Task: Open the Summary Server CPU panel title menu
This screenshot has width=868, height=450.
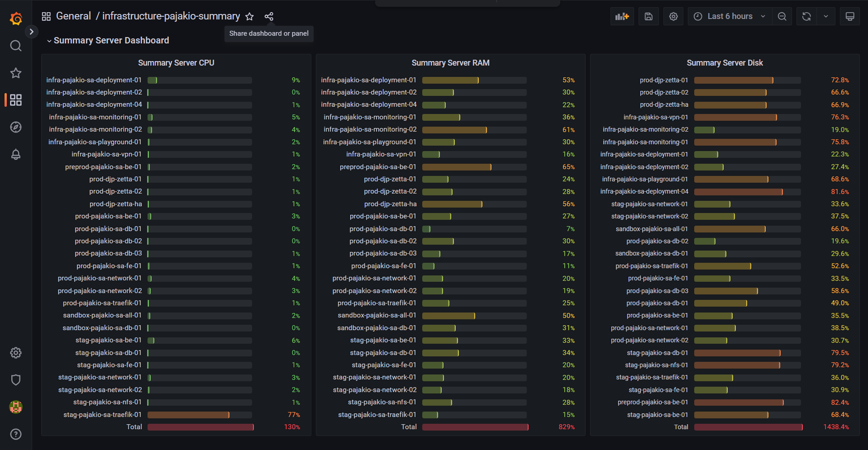Action: 176,63
